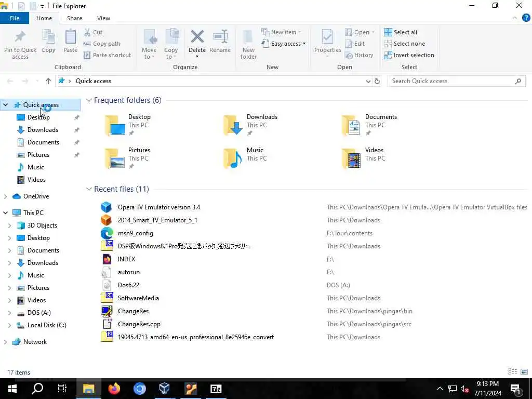The width and height of the screenshot is (532, 399).
Task: Select the ChangeRes.cpp file
Action: [x=139, y=324]
